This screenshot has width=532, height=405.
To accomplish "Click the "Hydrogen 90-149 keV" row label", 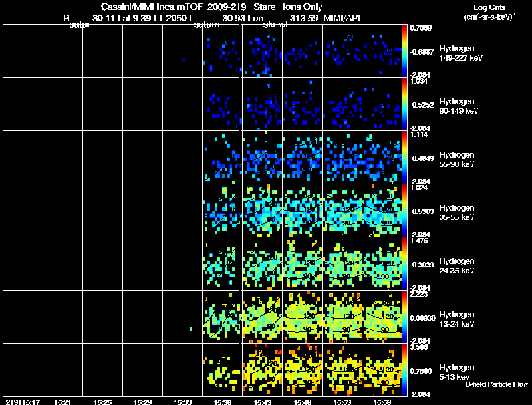I will coord(459,106).
